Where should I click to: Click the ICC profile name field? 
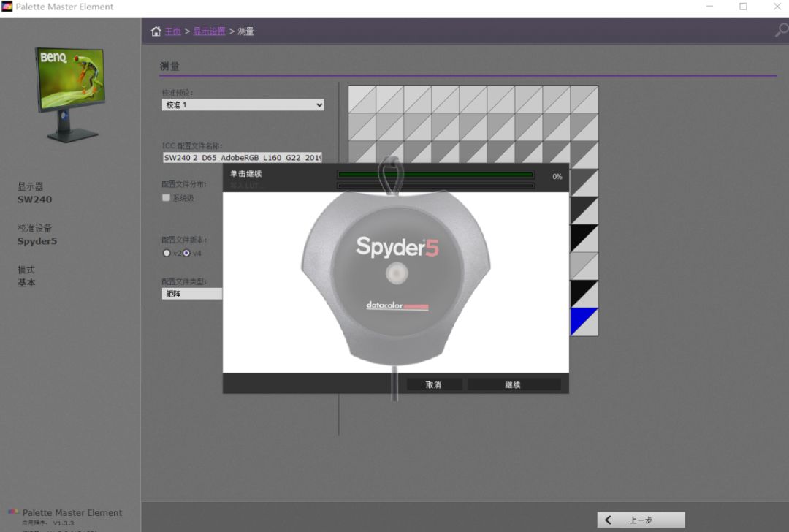pos(242,158)
